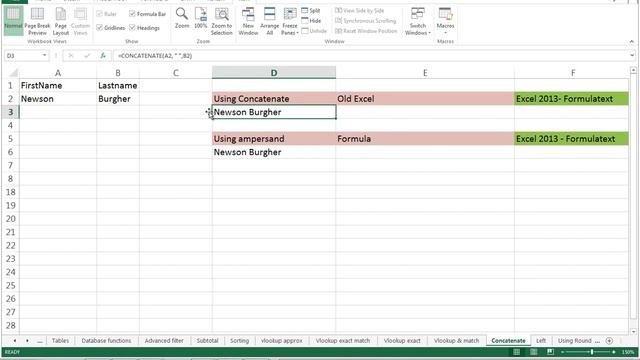Image resolution: width=640 pixels, height=360 pixels.
Task: Select row 3 header
Action: click(x=10, y=112)
